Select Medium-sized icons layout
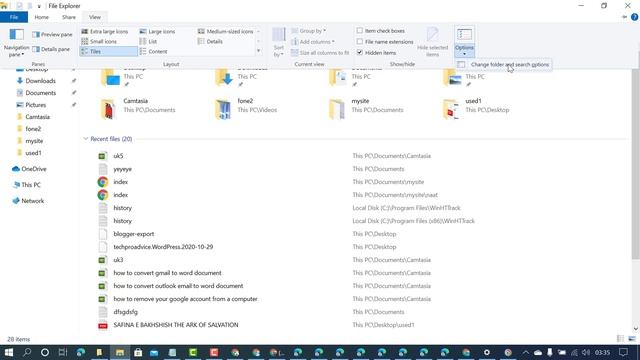Screen dimensions: 640x360 pos(225,31)
